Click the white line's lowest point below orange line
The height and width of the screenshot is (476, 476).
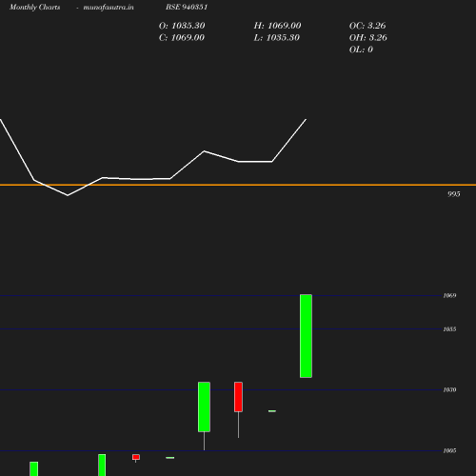68,195
